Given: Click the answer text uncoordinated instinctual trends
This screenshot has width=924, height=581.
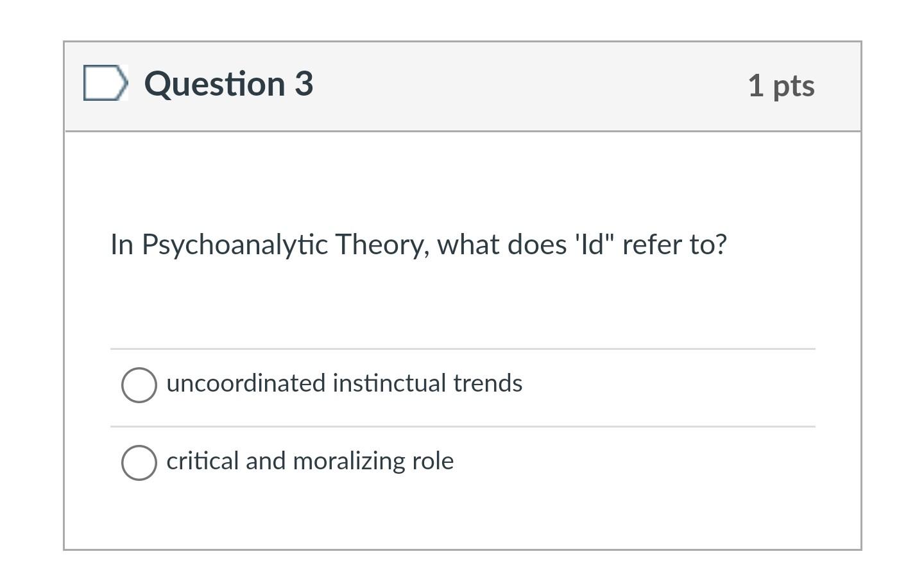Looking at the screenshot, I should point(345,383).
